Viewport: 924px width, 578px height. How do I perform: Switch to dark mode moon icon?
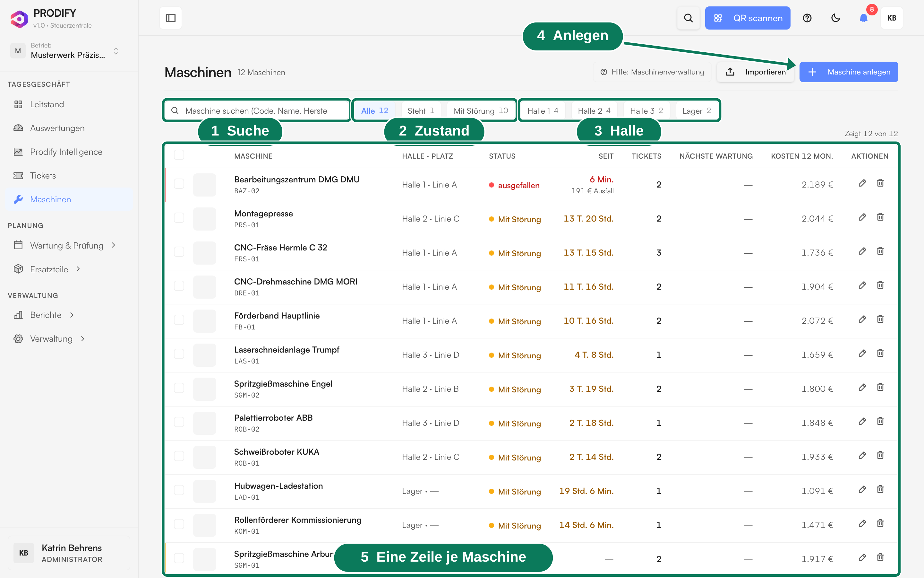coord(835,18)
